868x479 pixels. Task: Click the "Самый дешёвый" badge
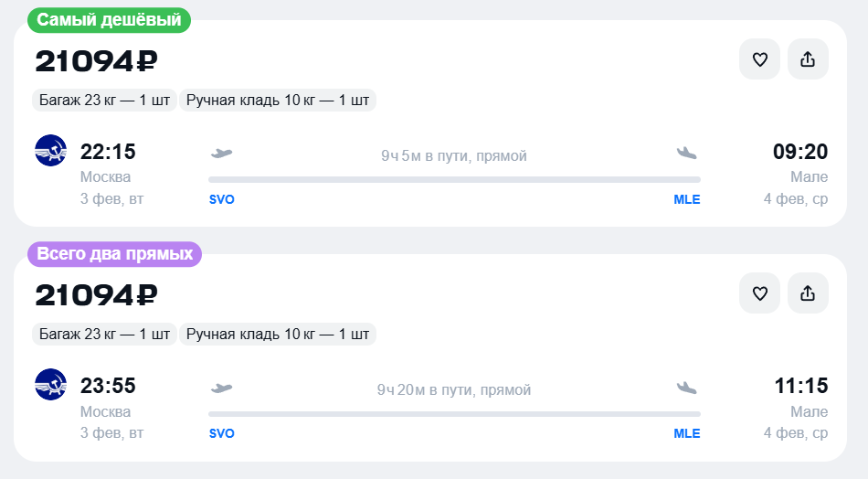(109, 19)
